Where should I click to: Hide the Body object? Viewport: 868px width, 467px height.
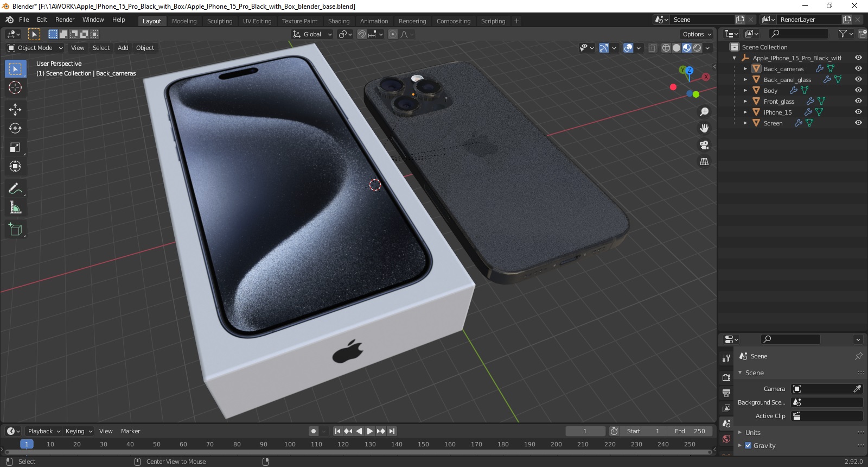[x=858, y=90]
